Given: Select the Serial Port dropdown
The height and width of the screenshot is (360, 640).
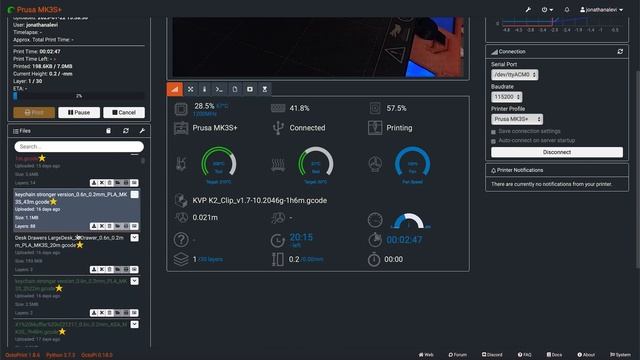Looking at the screenshot, I should [x=514, y=75].
